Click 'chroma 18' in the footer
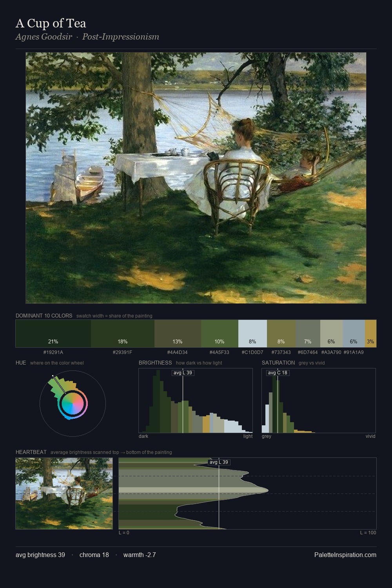The image size is (392, 588). click(x=94, y=555)
